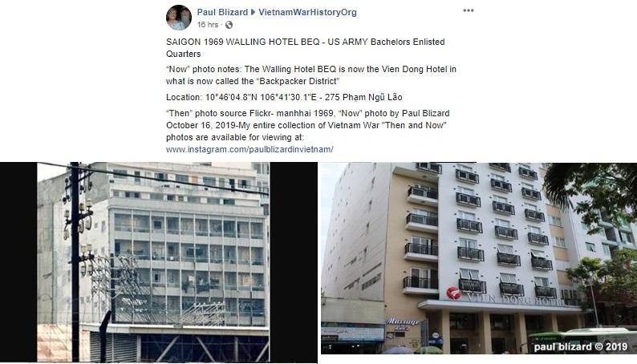The height and width of the screenshot is (364, 637).
Task: Click the Paul Blizard name link
Action: (x=222, y=12)
